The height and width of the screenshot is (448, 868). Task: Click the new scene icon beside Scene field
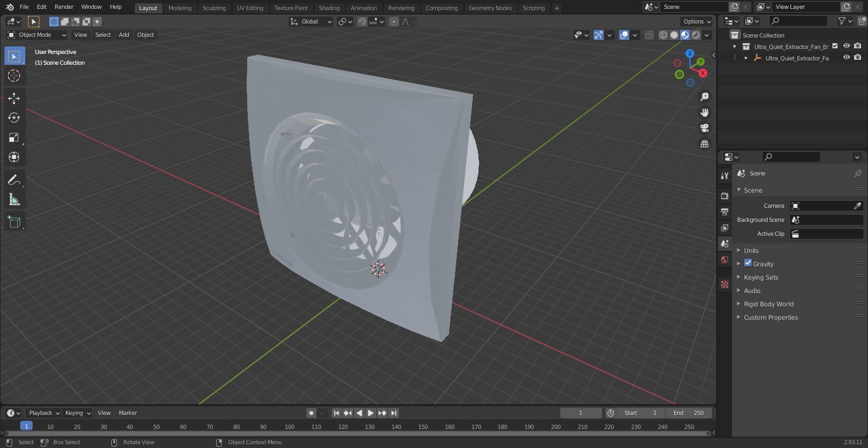coord(734,7)
